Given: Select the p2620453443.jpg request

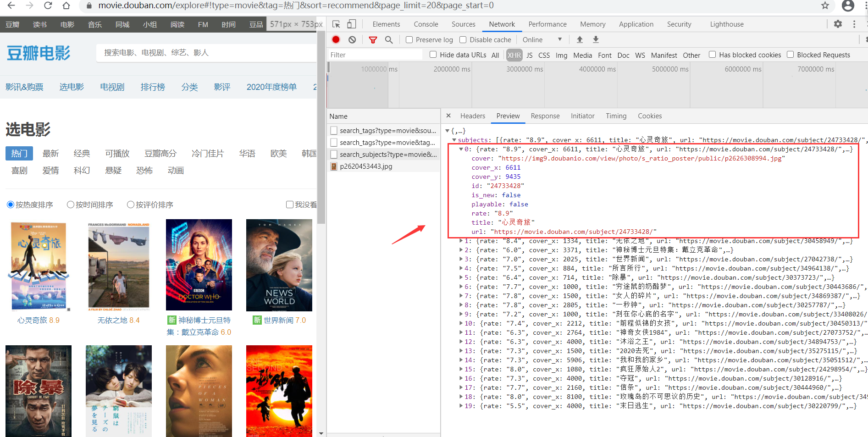Looking at the screenshot, I should coord(383,166).
